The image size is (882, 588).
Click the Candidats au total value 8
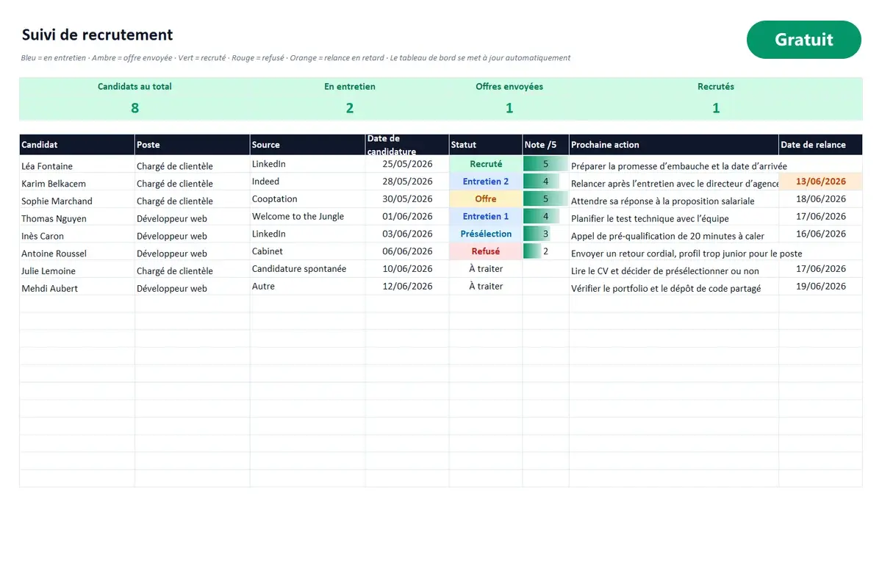point(135,108)
